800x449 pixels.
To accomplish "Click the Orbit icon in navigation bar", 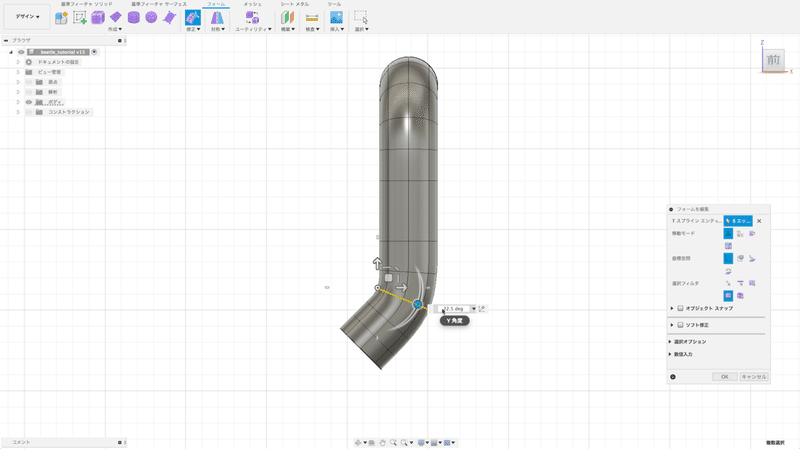I will 358,442.
